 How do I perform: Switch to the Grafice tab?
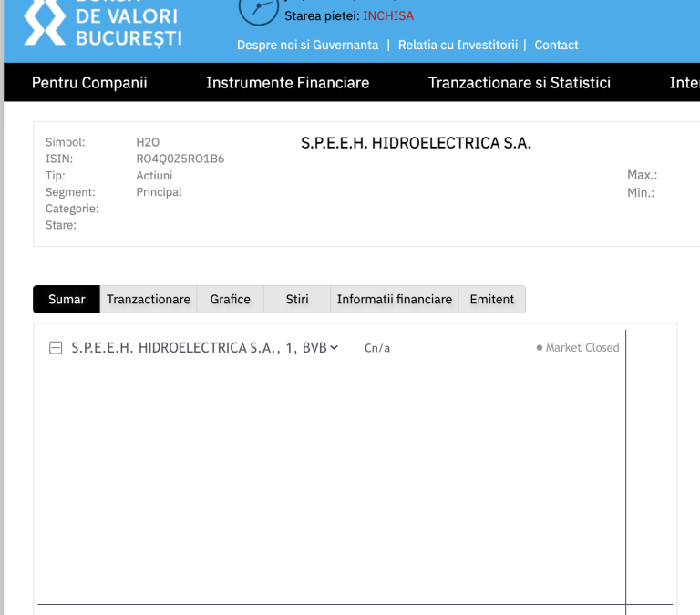[231, 300]
